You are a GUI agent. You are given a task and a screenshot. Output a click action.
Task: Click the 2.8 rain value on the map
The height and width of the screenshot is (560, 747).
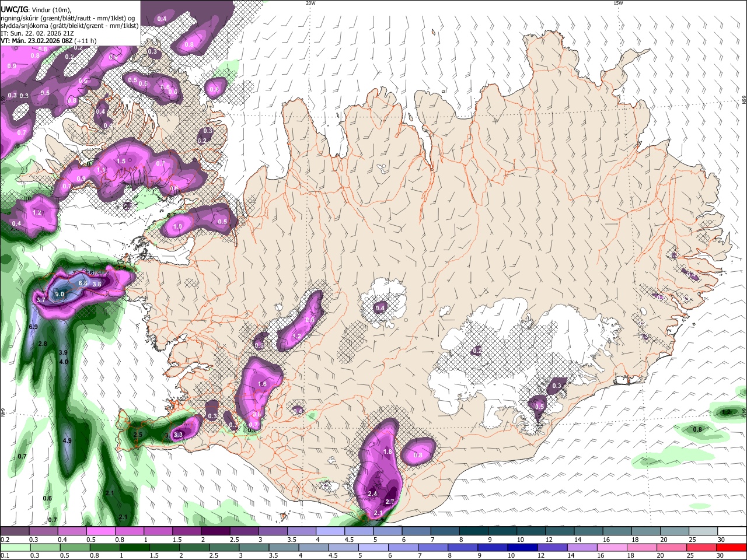[43, 345]
